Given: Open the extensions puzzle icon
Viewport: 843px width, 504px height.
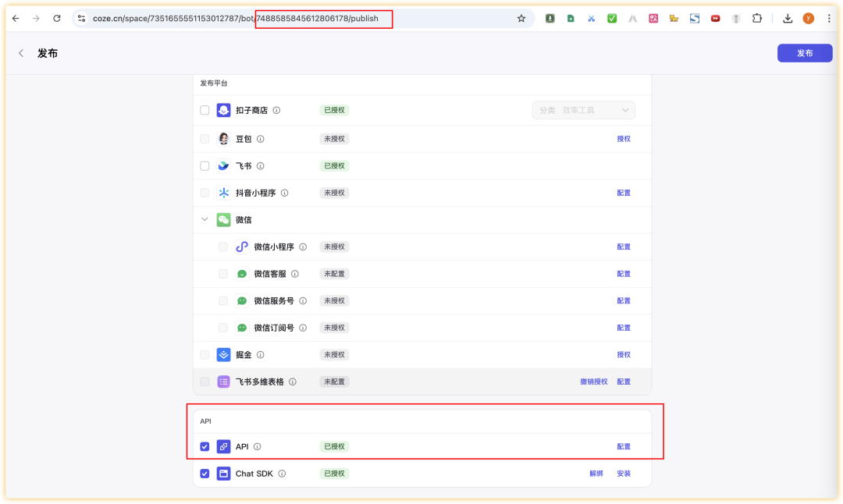Looking at the screenshot, I should click(757, 18).
